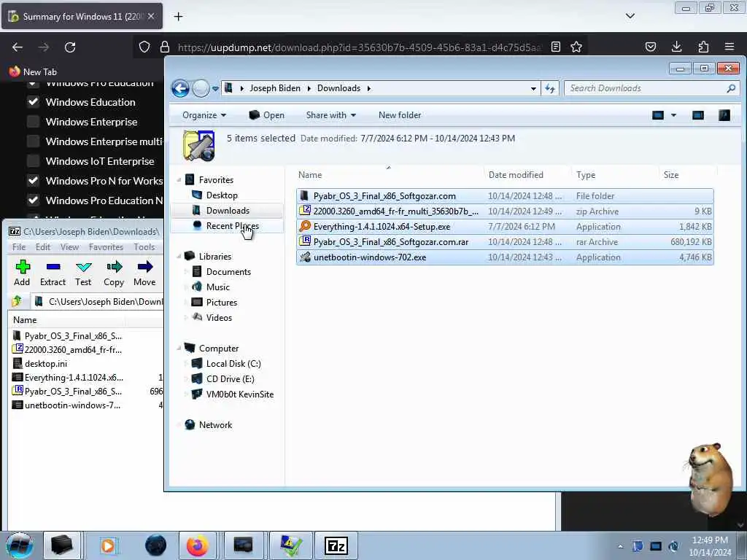Viewport: 747px width, 560px height.
Task: Click the 7-Zip path field
Action: click(98, 301)
